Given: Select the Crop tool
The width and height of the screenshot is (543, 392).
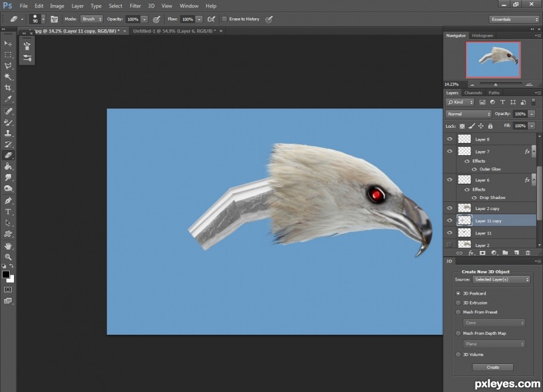Looking at the screenshot, I should click(x=8, y=88).
